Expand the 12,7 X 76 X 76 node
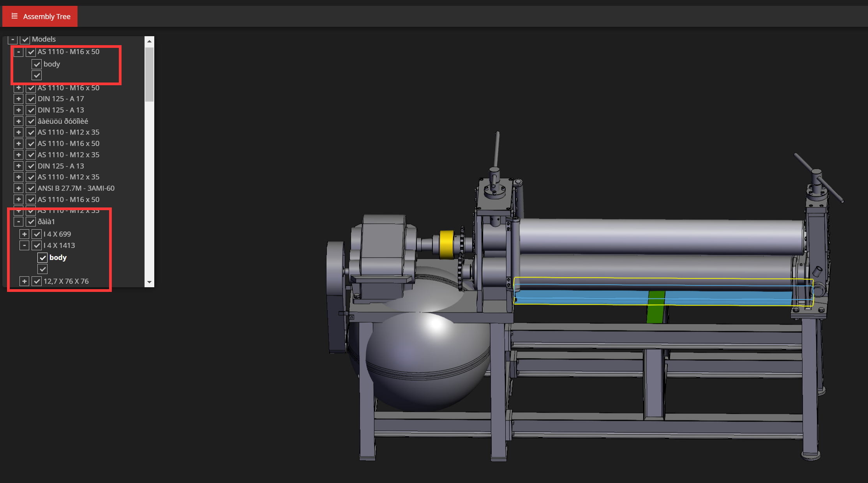Screen dimensions: 868x483 (24, 281)
